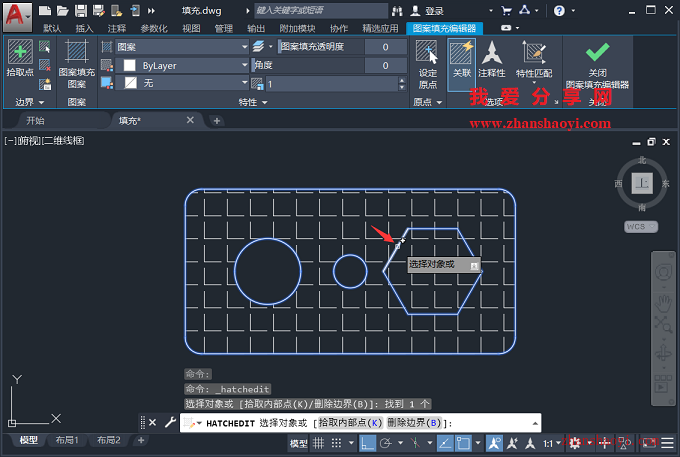Click the Top face of the ViewCube

(x=642, y=183)
